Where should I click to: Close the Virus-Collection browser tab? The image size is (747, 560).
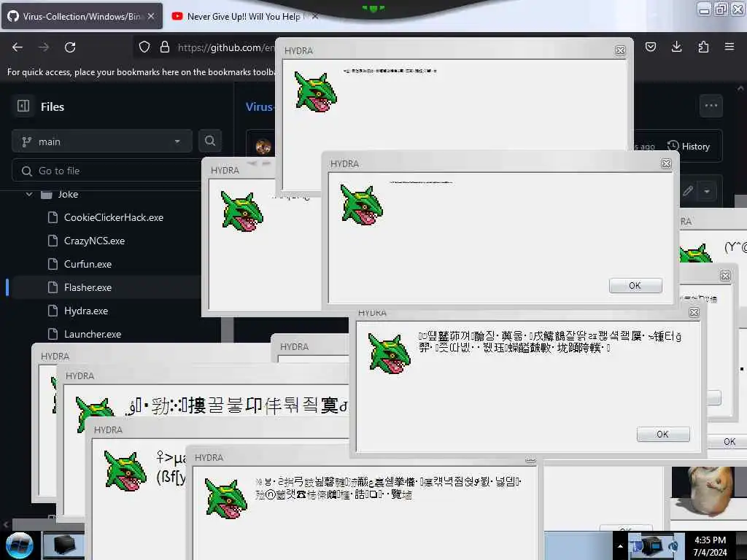click(151, 16)
